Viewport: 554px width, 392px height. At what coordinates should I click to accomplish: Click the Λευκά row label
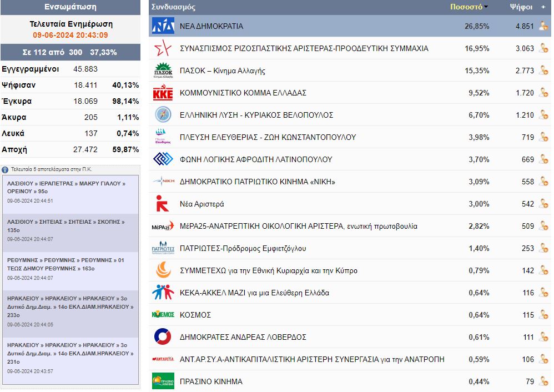point(13,133)
